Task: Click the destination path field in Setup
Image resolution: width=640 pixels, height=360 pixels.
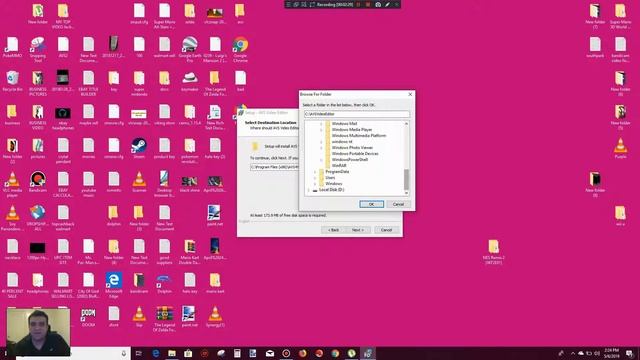Action: pos(274,167)
